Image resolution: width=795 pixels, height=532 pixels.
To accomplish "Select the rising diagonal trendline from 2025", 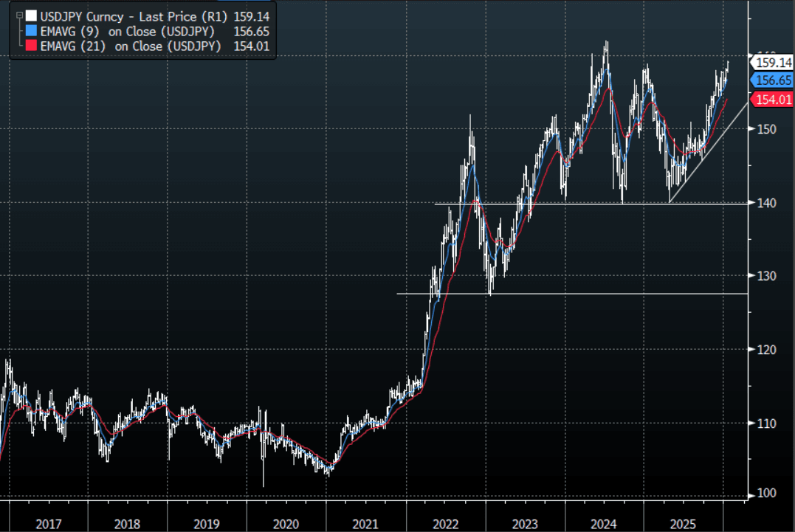I will pyautogui.click(x=709, y=158).
